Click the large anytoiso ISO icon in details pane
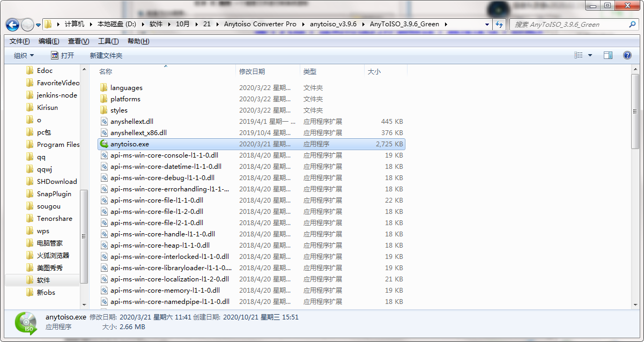 (26, 323)
